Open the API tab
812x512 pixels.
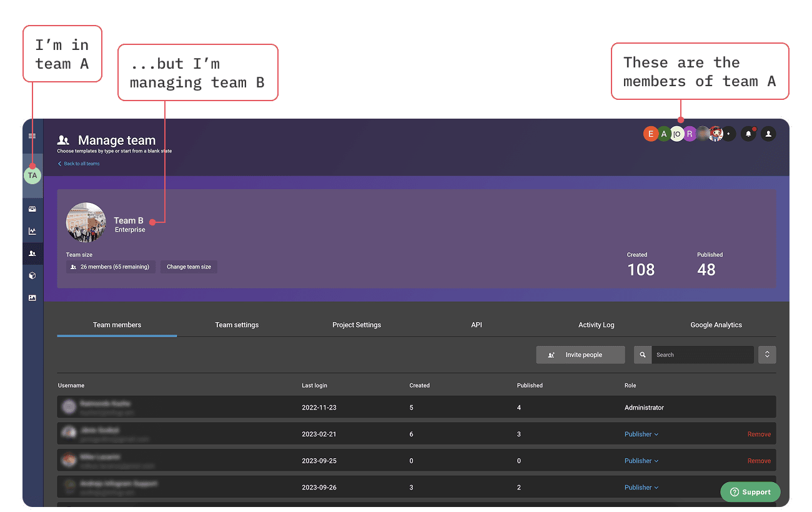(x=477, y=325)
